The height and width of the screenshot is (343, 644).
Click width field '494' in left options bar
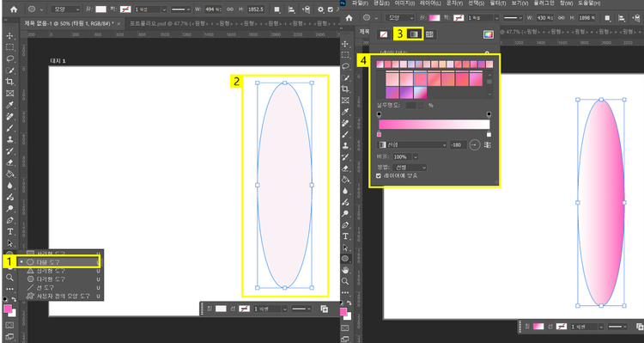point(213,9)
